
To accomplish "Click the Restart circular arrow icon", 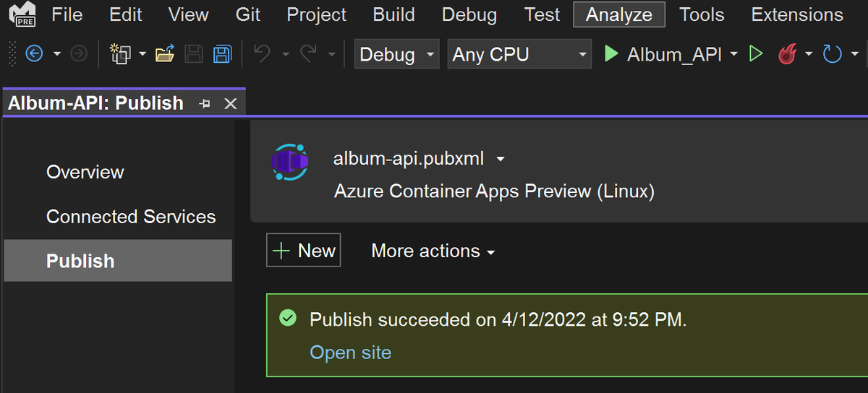I will coord(833,54).
